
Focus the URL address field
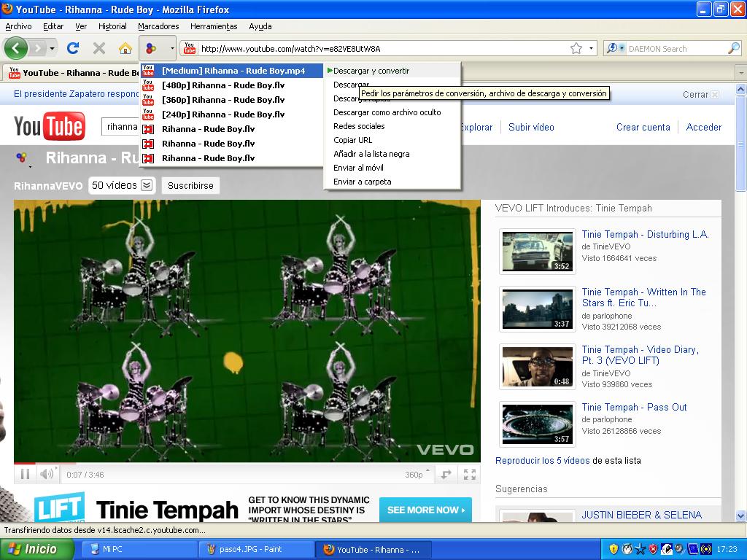tap(381, 49)
